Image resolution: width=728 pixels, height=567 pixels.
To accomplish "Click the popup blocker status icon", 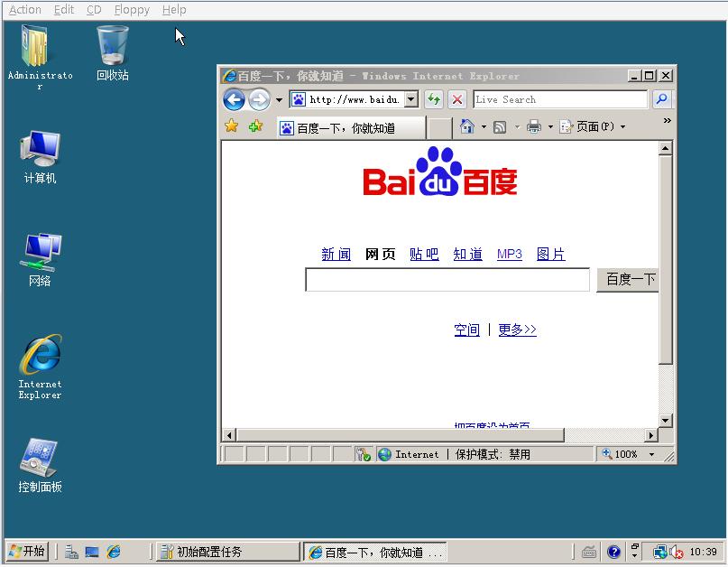I will point(363,454).
